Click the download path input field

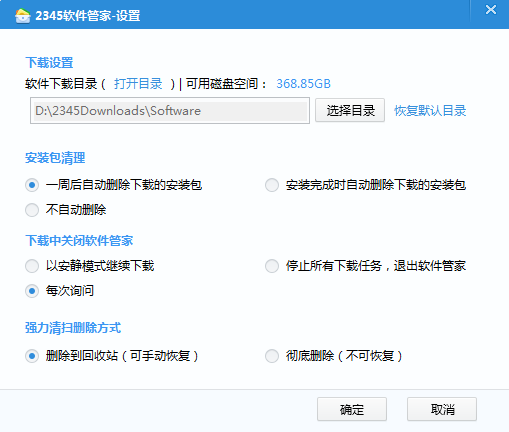coord(170,111)
